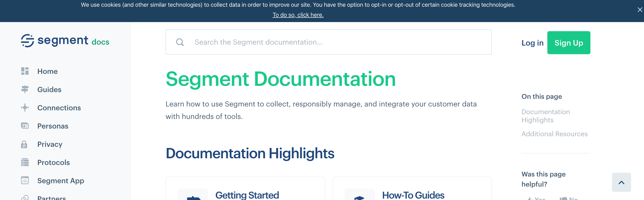This screenshot has height=200, width=644.
Task: Click the Privacy lock icon
Action: (x=24, y=144)
